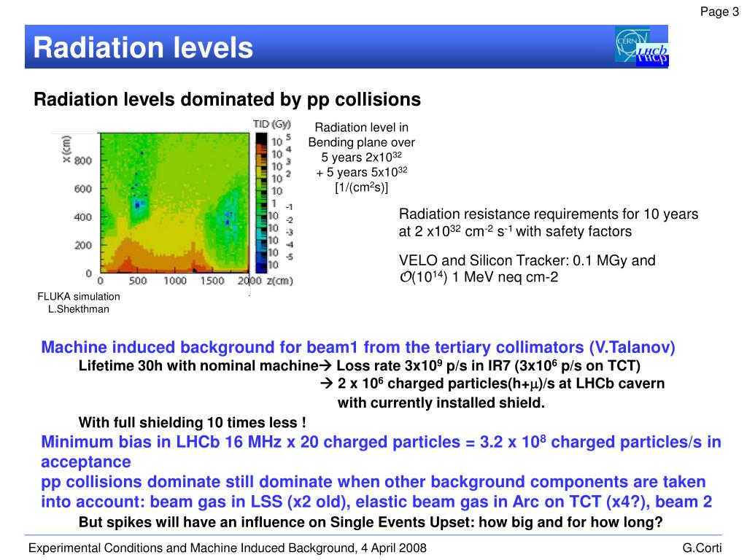Click the TID (Gy) color scale bar
Viewport: 747px width, 560px height.
[261, 203]
